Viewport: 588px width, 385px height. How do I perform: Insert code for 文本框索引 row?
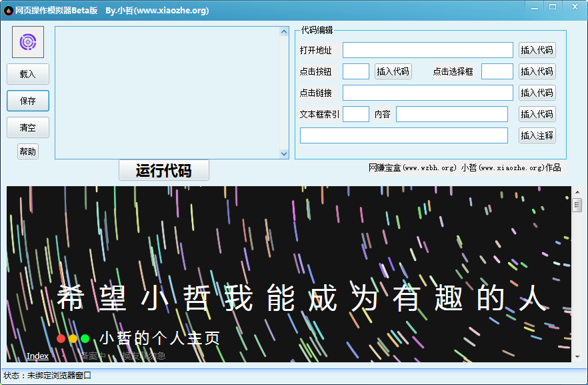537,114
